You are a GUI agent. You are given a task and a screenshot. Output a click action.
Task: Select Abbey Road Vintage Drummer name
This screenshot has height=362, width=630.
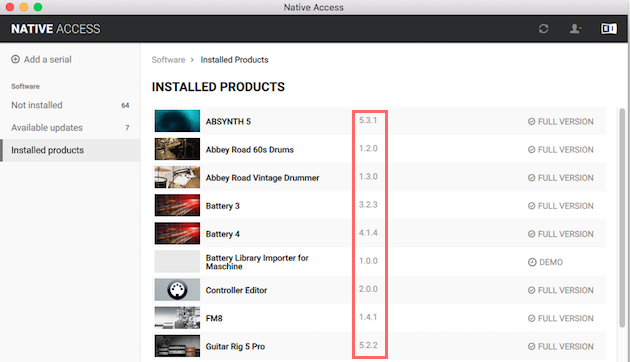(x=262, y=178)
